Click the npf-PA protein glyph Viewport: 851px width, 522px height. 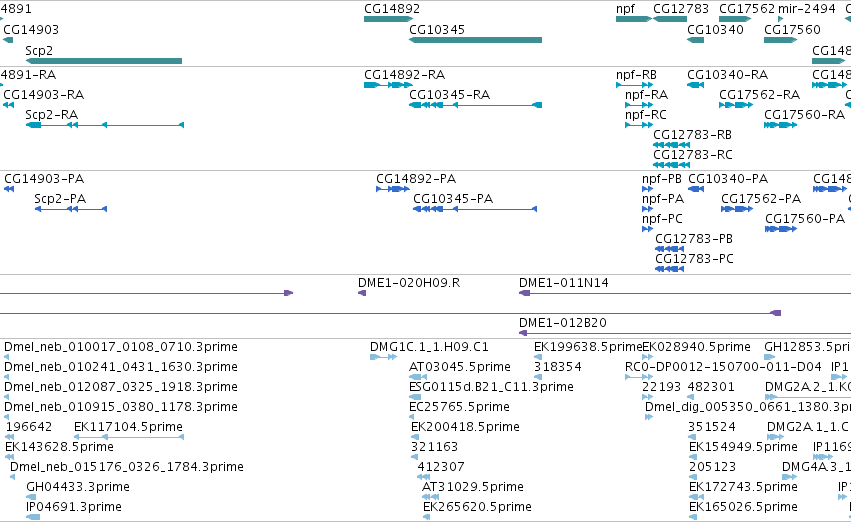[x=647, y=209]
